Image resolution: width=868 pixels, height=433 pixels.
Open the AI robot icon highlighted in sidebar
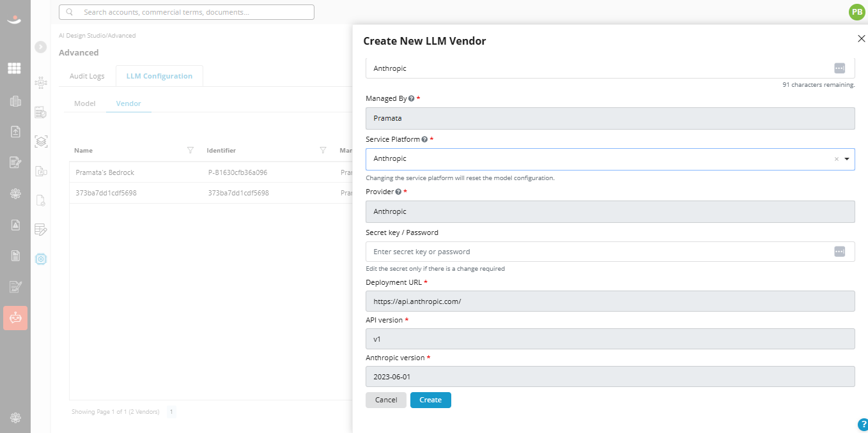(x=15, y=318)
